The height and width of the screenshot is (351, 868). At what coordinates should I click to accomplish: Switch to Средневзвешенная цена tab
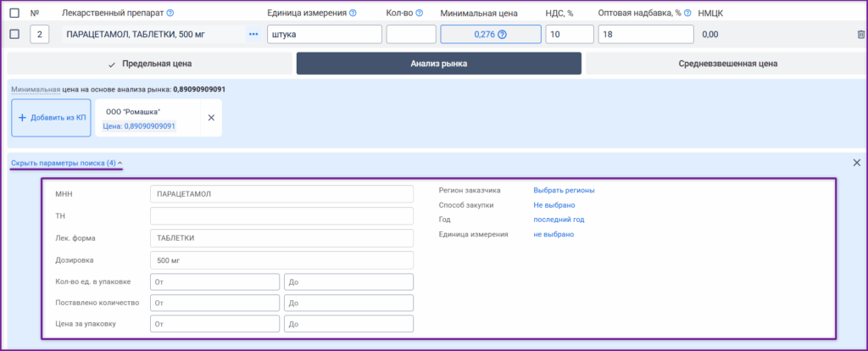coord(727,64)
